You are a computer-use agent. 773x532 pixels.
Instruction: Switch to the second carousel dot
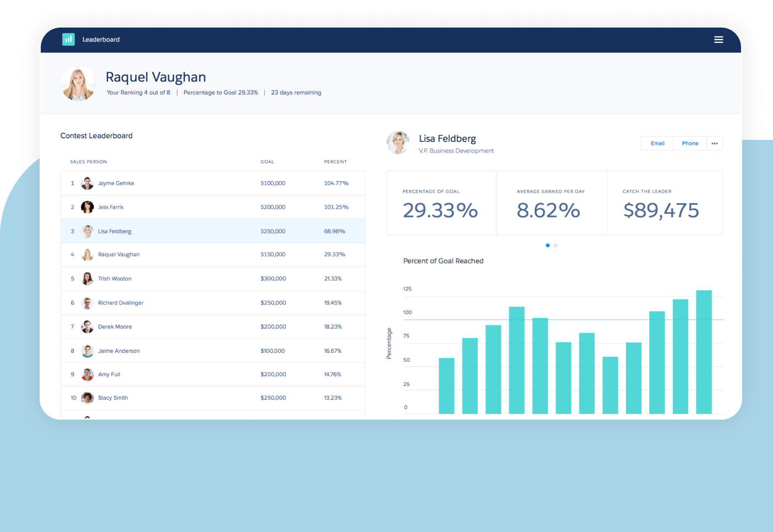pyautogui.click(x=555, y=245)
